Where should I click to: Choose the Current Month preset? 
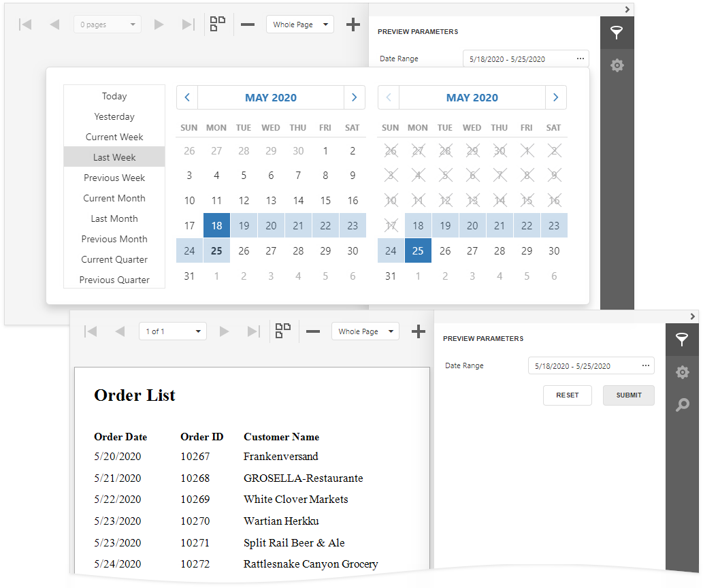coord(114,198)
